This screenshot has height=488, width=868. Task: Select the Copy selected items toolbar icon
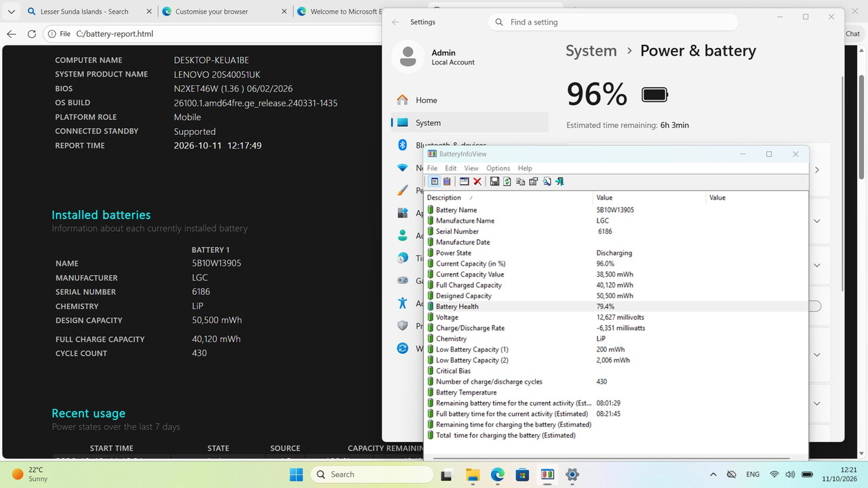click(x=520, y=181)
